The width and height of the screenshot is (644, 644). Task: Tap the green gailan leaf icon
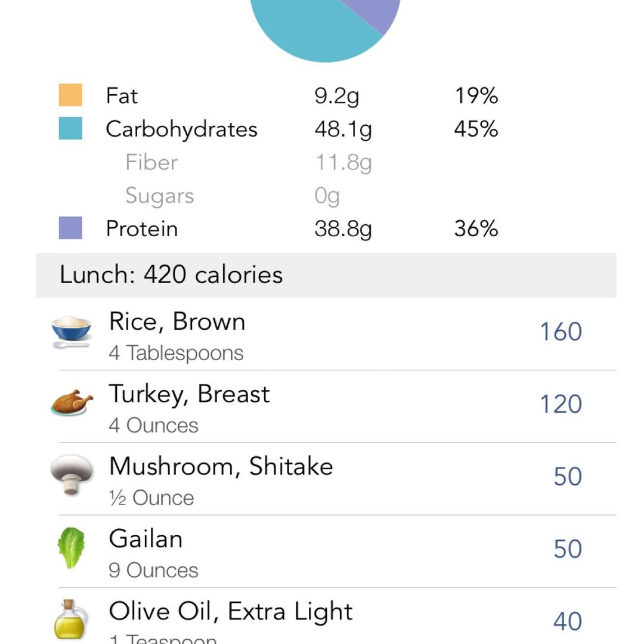tap(71, 547)
